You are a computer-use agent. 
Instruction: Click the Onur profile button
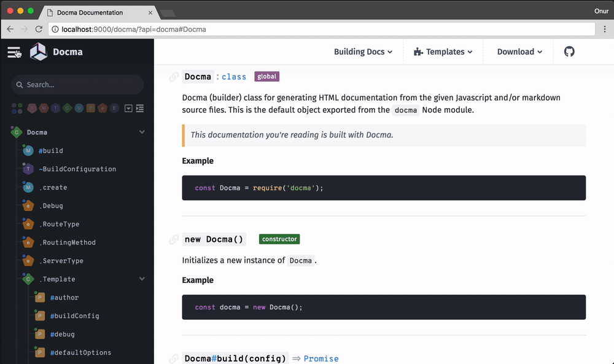(601, 11)
